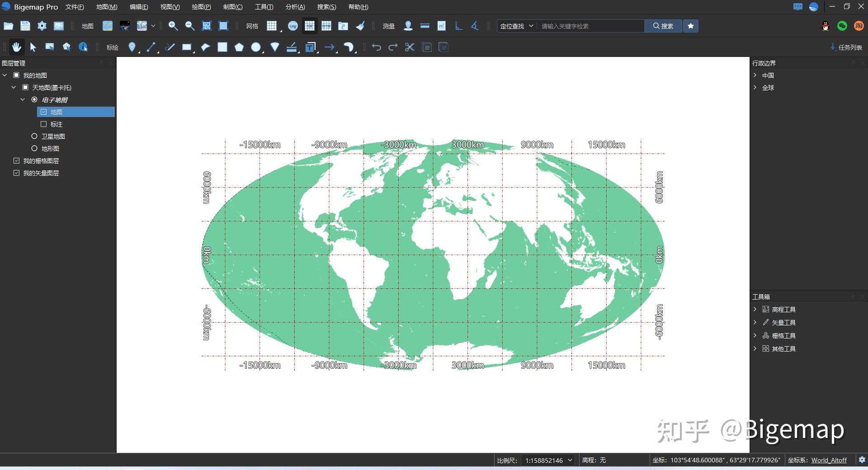The width and height of the screenshot is (868, 470).
Task: Click the star favorites button
Action: (691, 26)
